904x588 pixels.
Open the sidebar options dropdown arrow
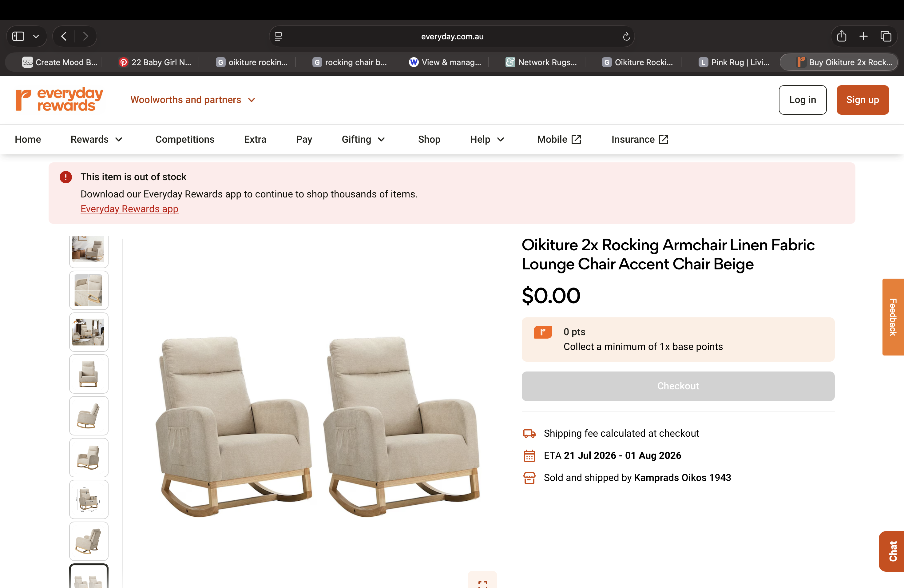coord(36,37)
